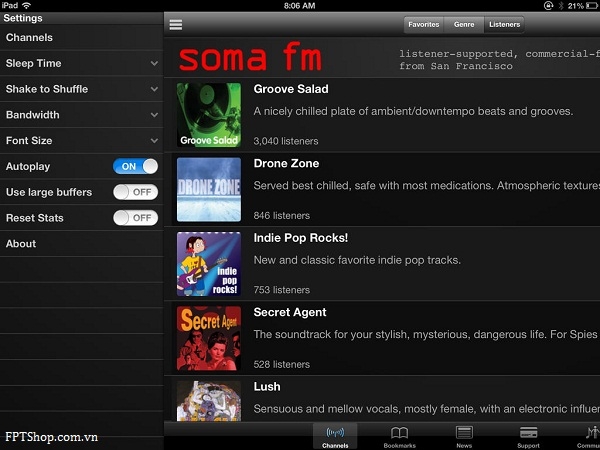
Task: Tap the 3,040 listeners count
Action: pyautogui.click(x=286, y=141)
